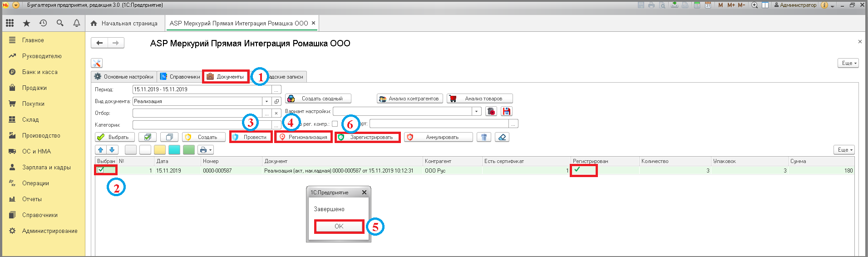
Task: Select the green color marker swatch
Action: click(189, 149)
